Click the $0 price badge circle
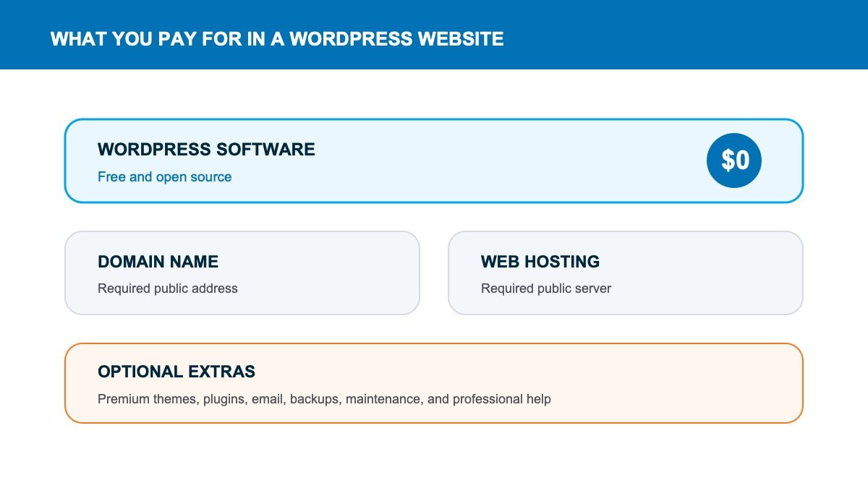This screenshot has width=868, height=488. 734,160
